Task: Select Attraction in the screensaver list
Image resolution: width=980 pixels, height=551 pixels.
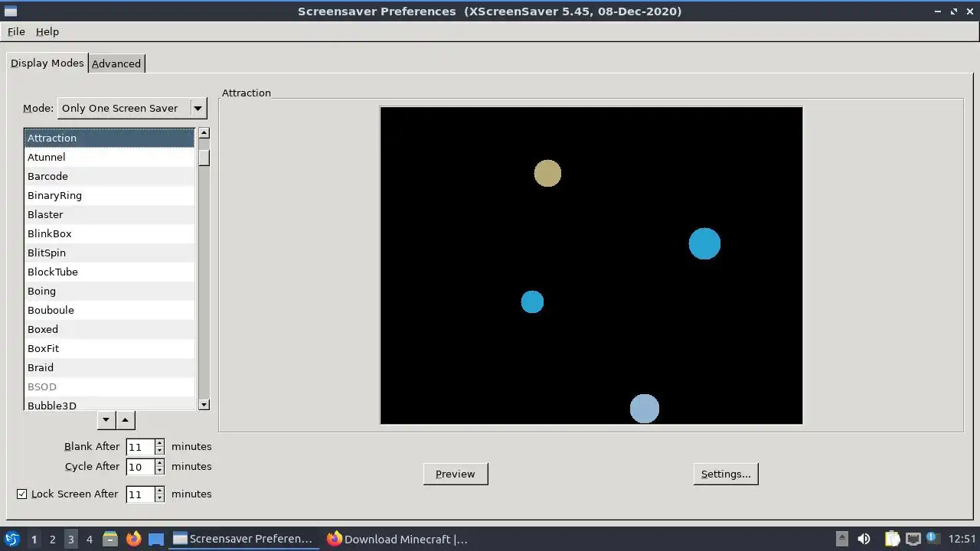Action: point(109,138)
